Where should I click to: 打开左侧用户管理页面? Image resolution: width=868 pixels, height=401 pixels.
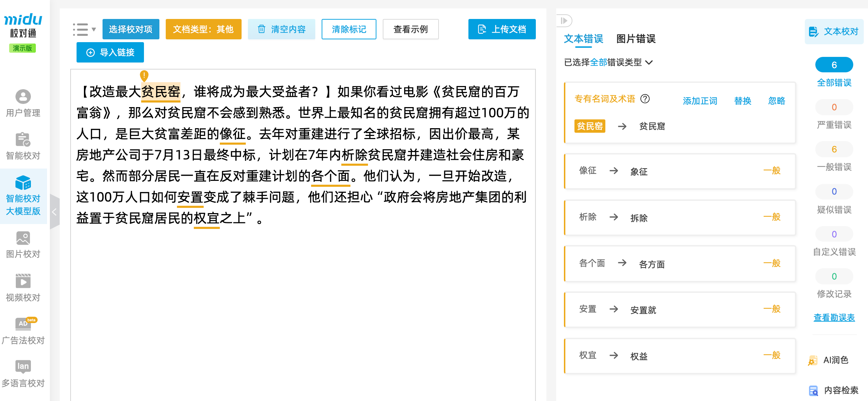[22, 103]
